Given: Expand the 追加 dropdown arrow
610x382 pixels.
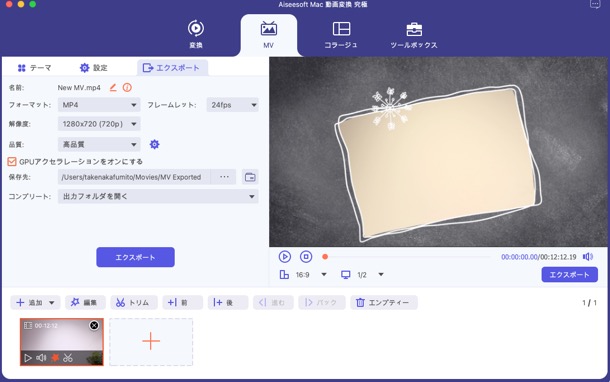Looking at the screenshot, I should coord(52,302).
